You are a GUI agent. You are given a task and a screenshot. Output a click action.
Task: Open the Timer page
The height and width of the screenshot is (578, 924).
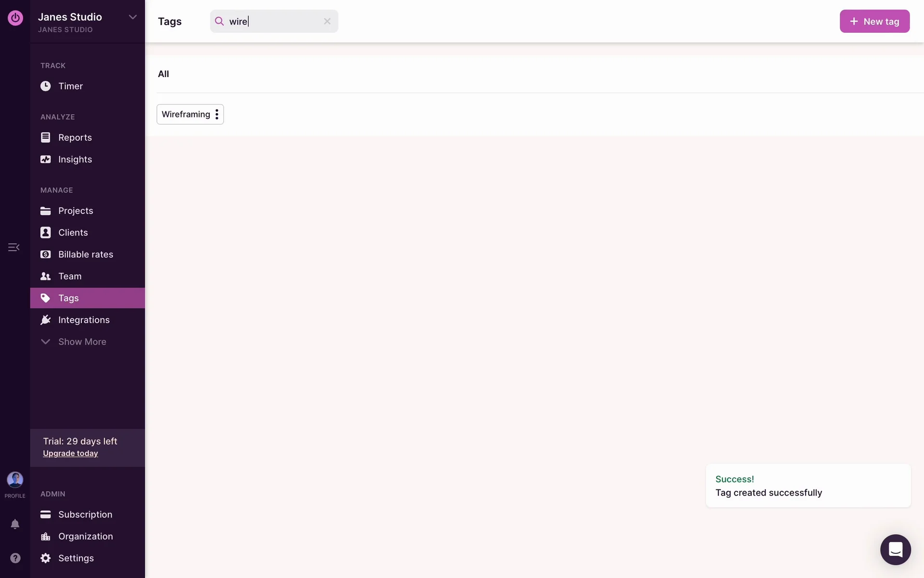point(70,86)
